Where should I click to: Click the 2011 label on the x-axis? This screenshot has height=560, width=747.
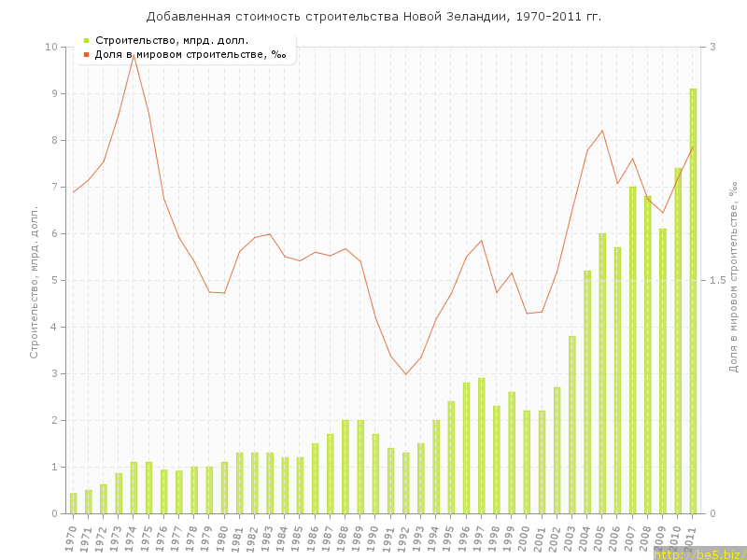click(x=691, y=539)
